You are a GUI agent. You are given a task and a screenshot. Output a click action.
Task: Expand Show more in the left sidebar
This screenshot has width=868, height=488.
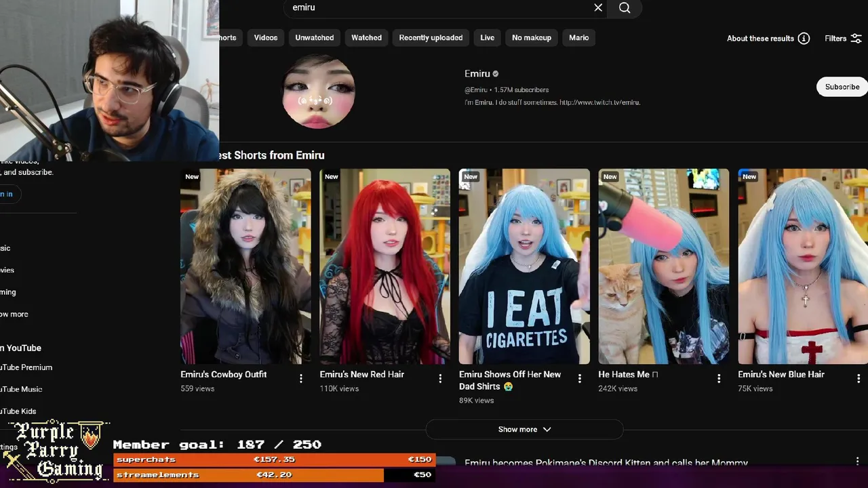(14, 314)
